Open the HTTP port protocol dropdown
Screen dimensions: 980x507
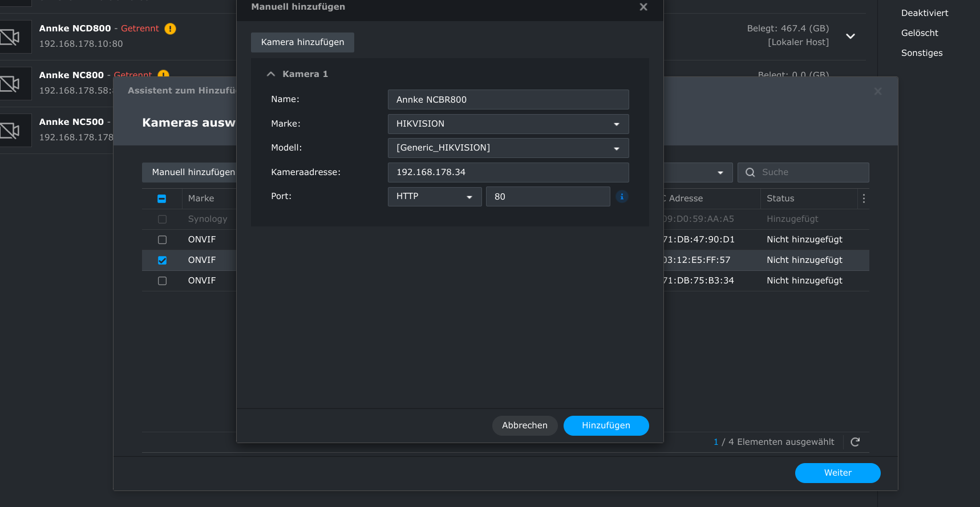tap(434, 197)
